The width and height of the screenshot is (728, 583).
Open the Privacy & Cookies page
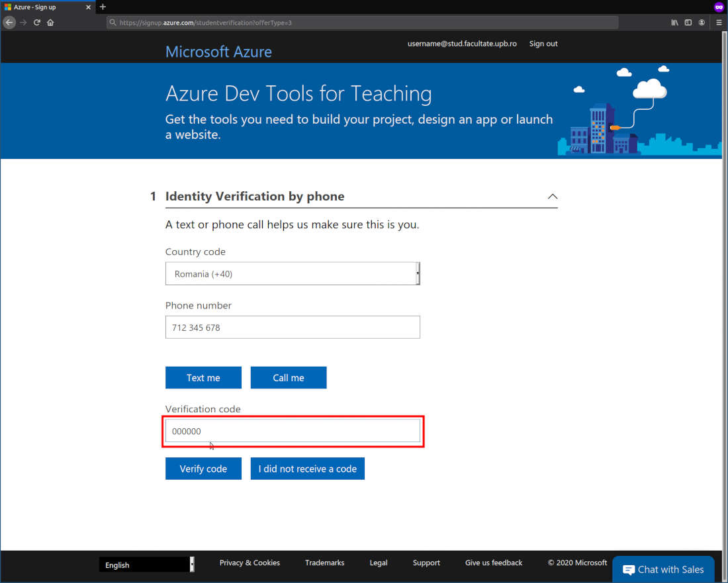[x=250, y=562]
